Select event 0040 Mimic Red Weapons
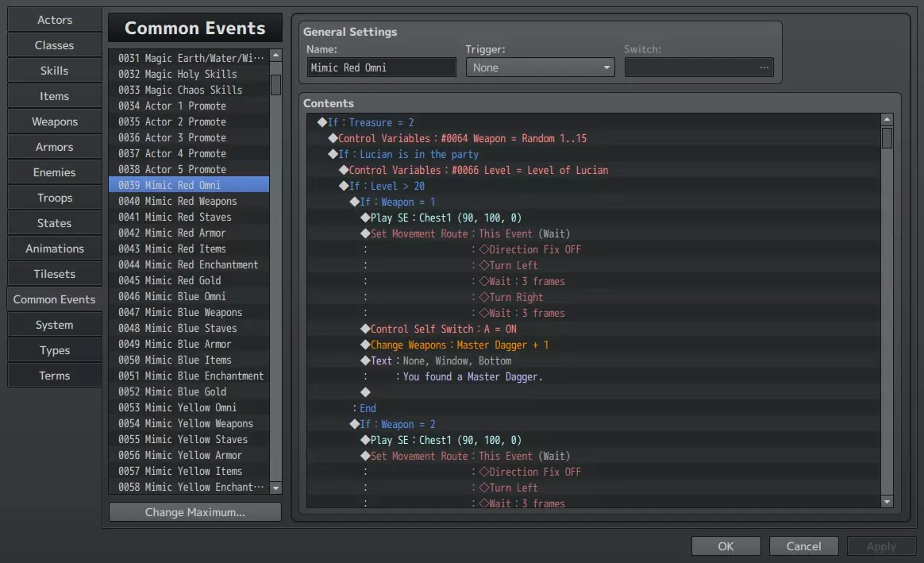 189,201
